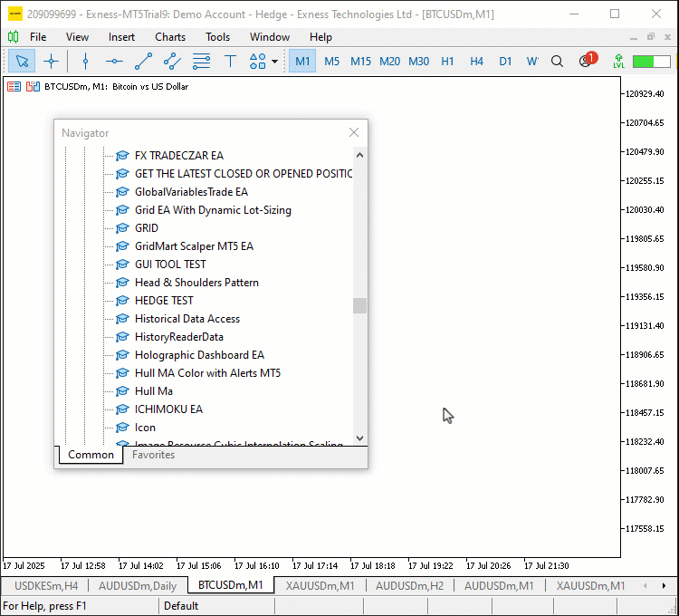Viewport: 679px width, 616px height.
Task: Select GridMart Scalper MT5 EA
Action: click(194, 246)
